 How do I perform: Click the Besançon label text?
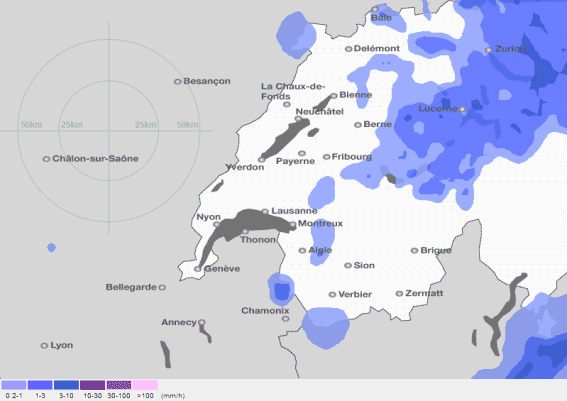pyautogui.click(x=207, y=81)
